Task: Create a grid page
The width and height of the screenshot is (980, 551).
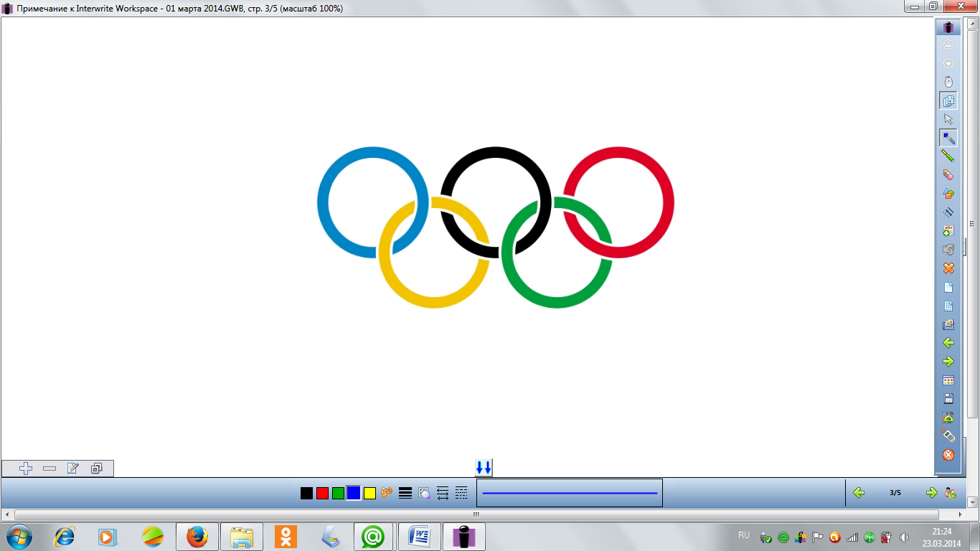Action: click(x=948, y=306)
